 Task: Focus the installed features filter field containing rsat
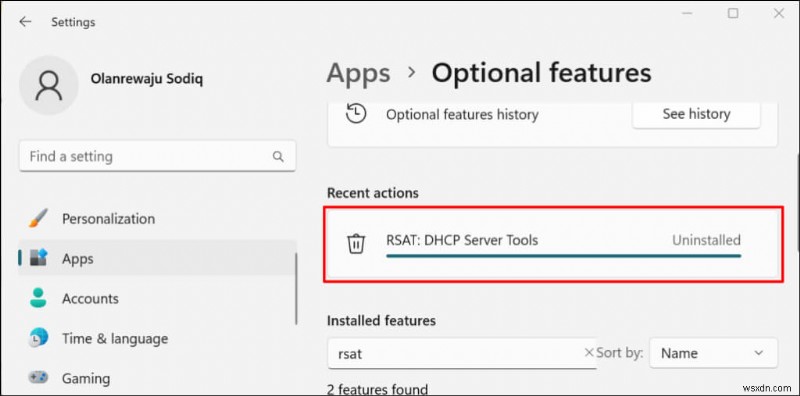tap(461, 353)
